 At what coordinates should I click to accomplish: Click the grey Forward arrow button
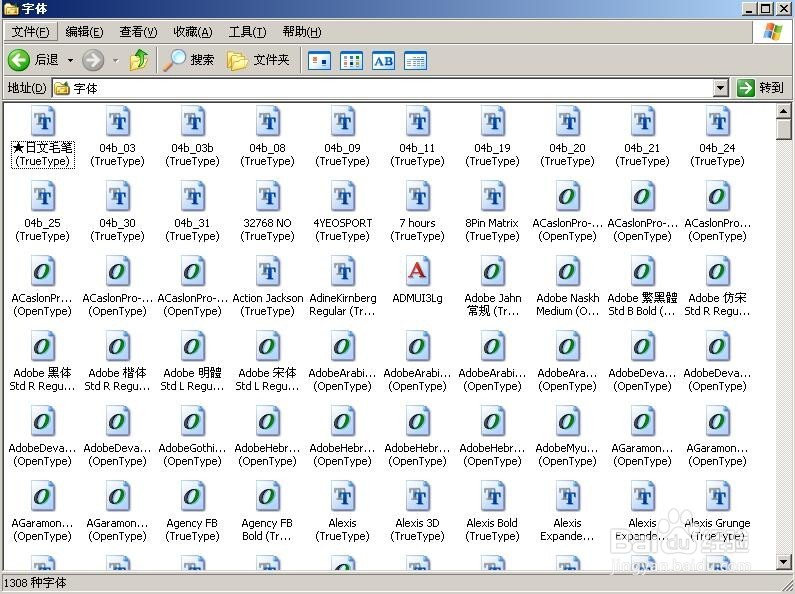tap(93, 60)
